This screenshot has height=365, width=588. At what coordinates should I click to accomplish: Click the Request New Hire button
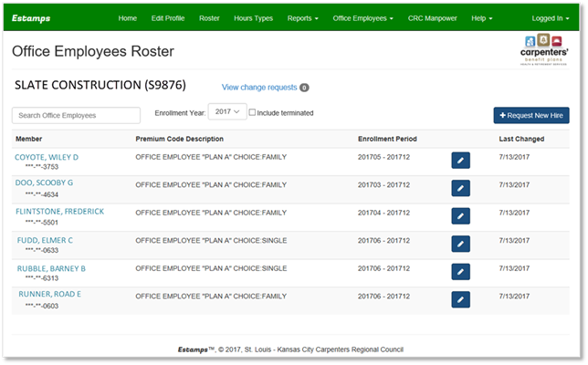(x=531, y=115)
